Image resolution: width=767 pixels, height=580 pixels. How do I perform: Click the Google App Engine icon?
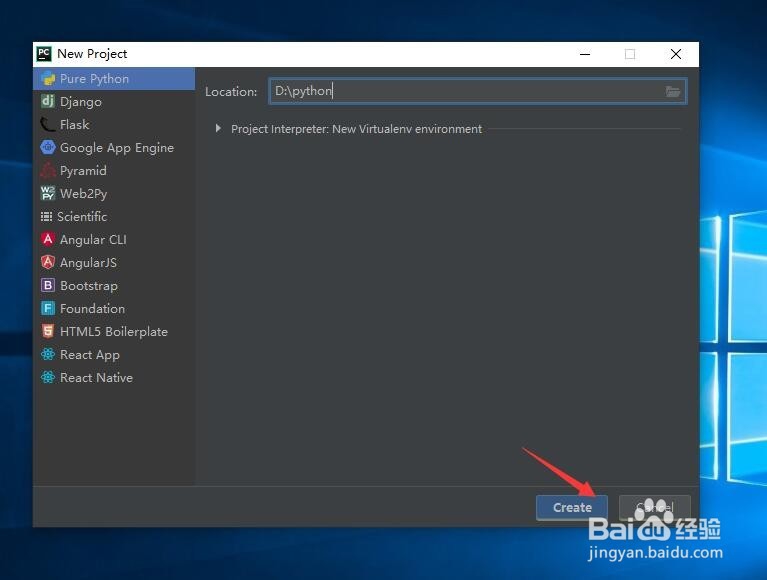(x=48, y=147)
